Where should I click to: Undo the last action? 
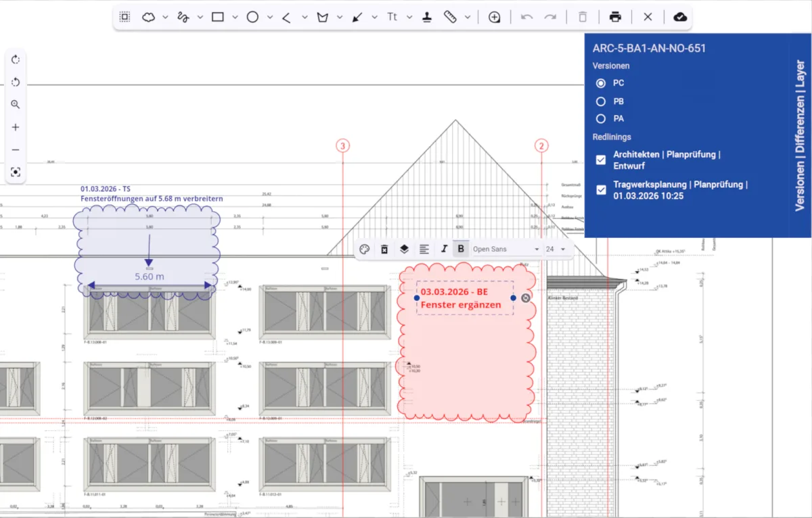[527, 17]
